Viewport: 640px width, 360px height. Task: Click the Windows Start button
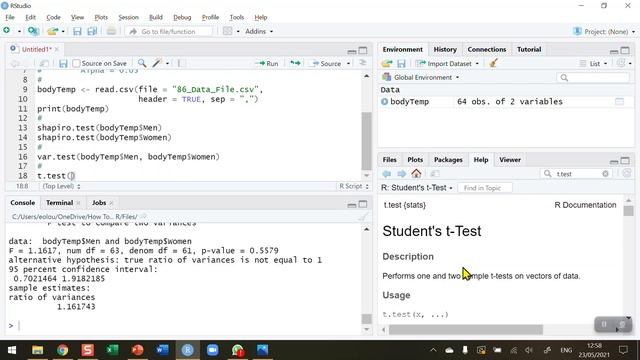coord(12,350)
